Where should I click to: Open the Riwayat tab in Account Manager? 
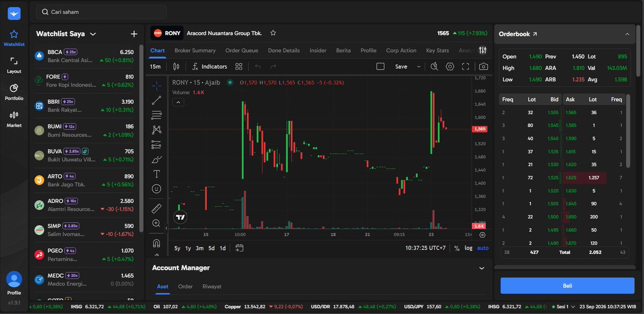[212, 287]
